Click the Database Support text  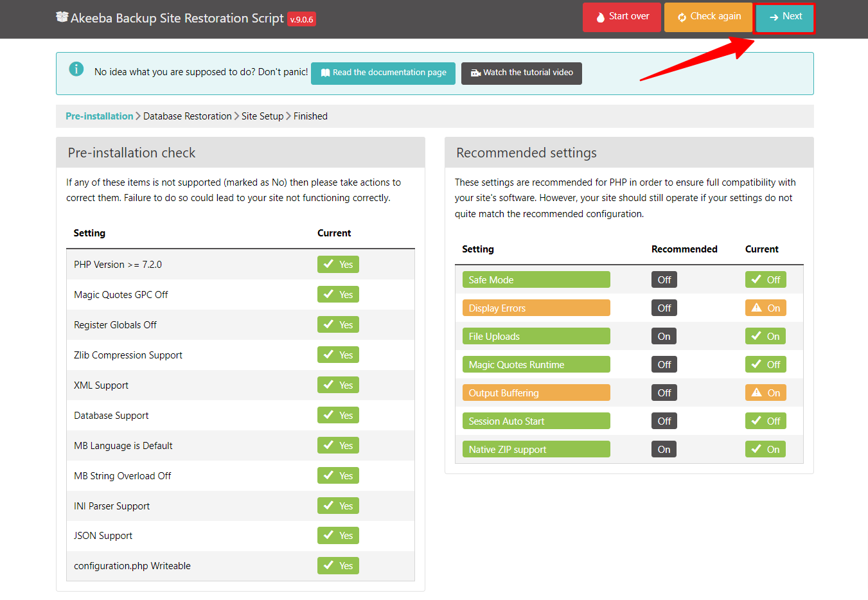[x=111, y=416]
